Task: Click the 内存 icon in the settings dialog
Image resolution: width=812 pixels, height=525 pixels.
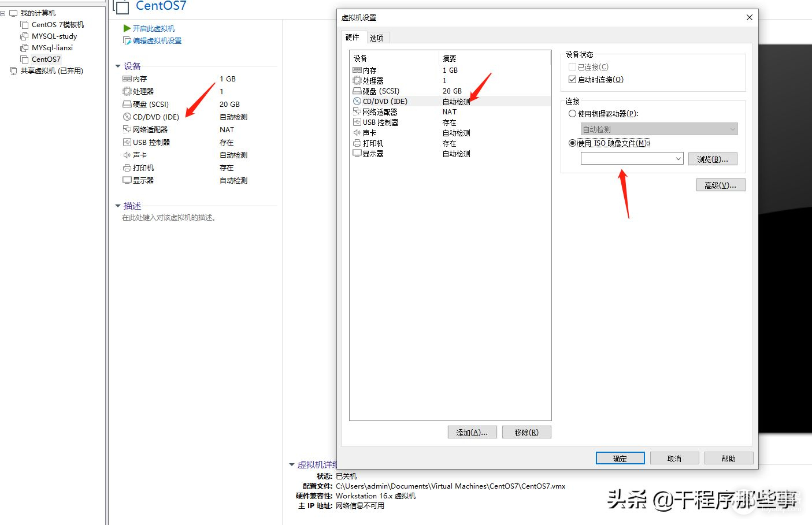Action: (357, 70)
